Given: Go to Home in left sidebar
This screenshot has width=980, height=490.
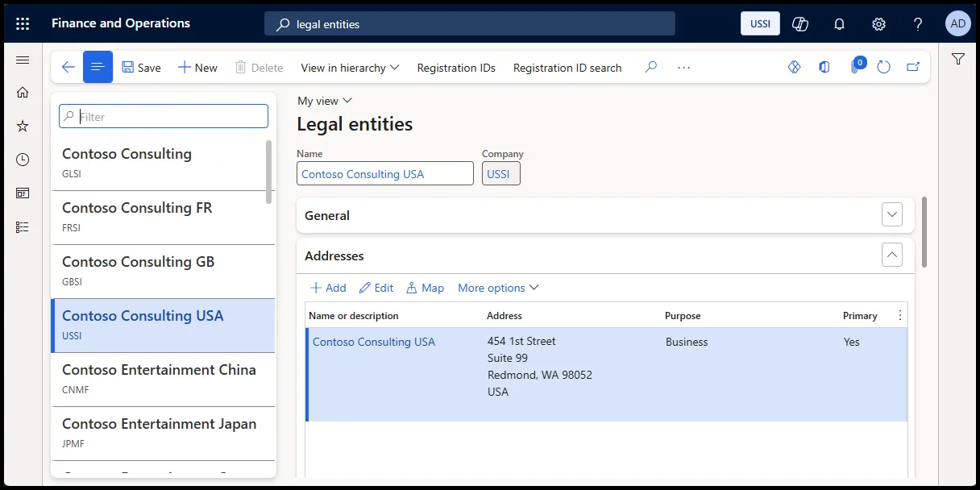Looking at the screenshot, I should click(23, 92).
